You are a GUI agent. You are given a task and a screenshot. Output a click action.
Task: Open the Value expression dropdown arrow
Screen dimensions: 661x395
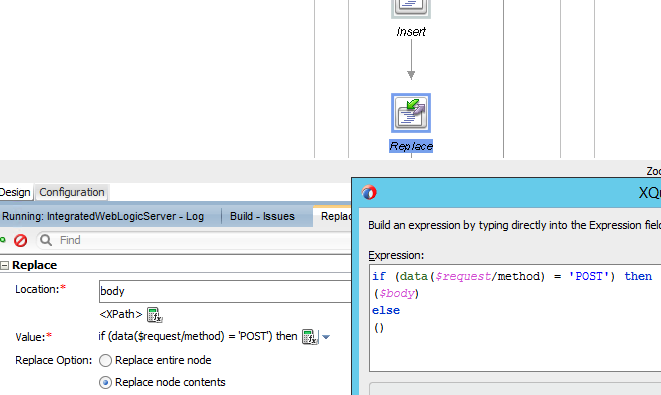pos(326,337)
